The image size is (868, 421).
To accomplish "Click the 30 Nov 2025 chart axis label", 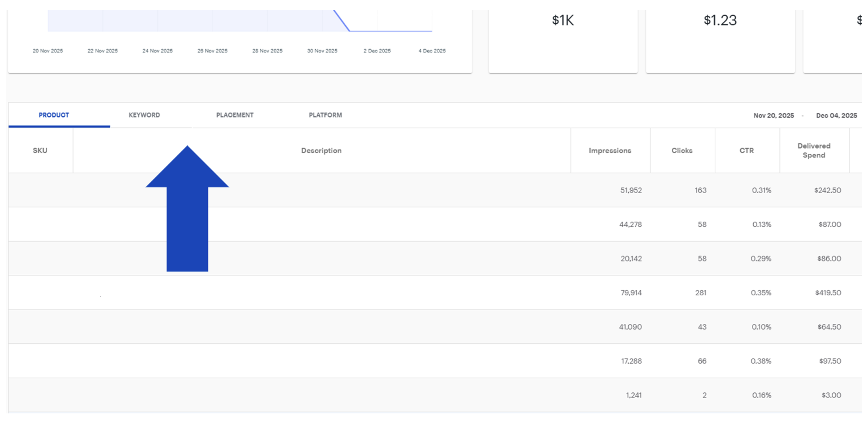I will [x=322, y=51].
